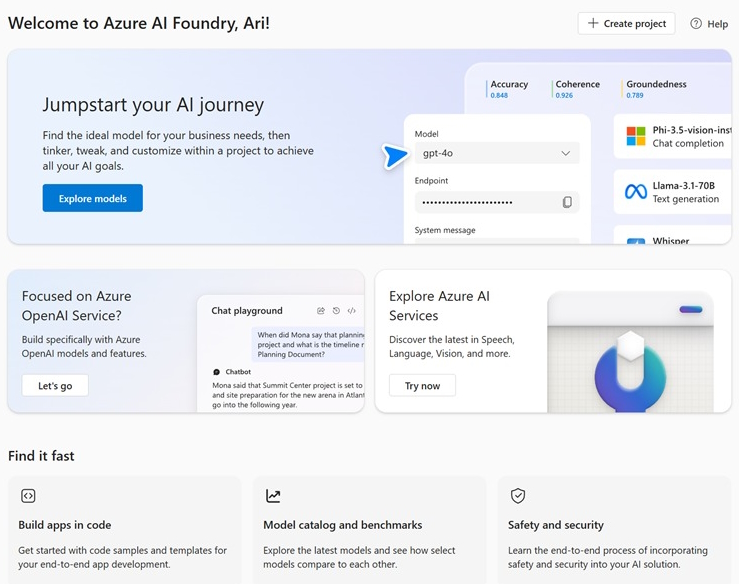This screenshot has height=584, width=739.
Task: Click the Explore Azure AI Services title
Action: [439, 305]
